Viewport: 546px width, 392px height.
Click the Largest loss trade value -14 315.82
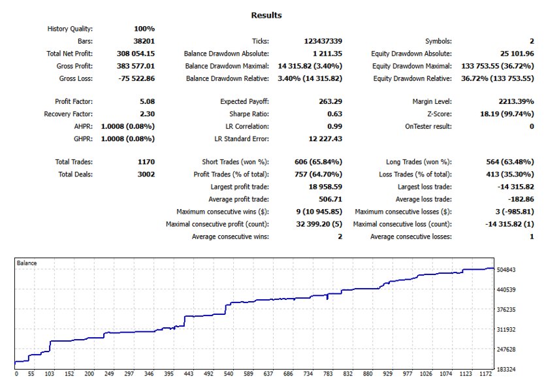tap(516, 187)
